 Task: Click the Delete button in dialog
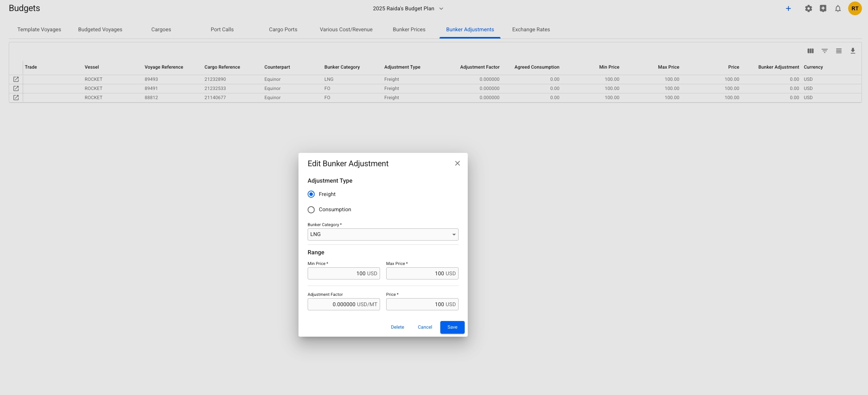397,327
